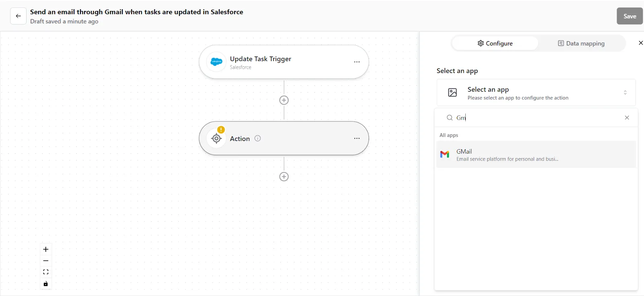View the Action node warning badge
The height and width of the screenshot is (296, 644).
pyautogui.click(x=221, y=129)
